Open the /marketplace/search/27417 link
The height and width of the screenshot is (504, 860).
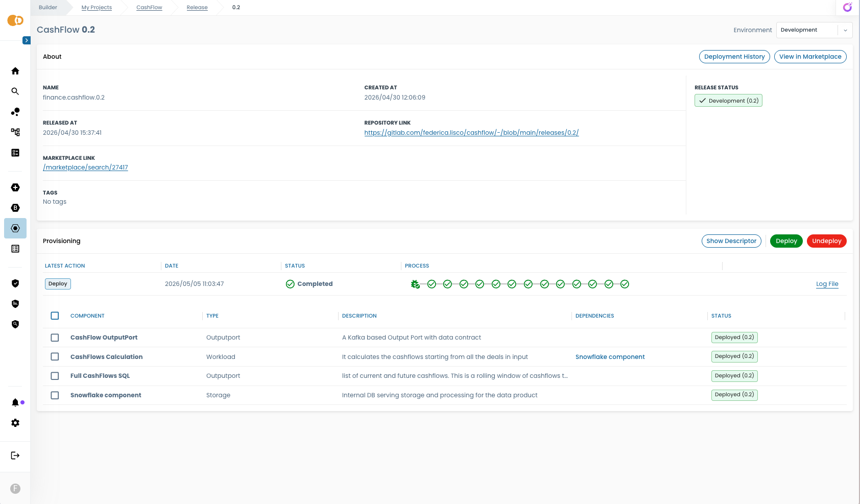pos(85,167)
